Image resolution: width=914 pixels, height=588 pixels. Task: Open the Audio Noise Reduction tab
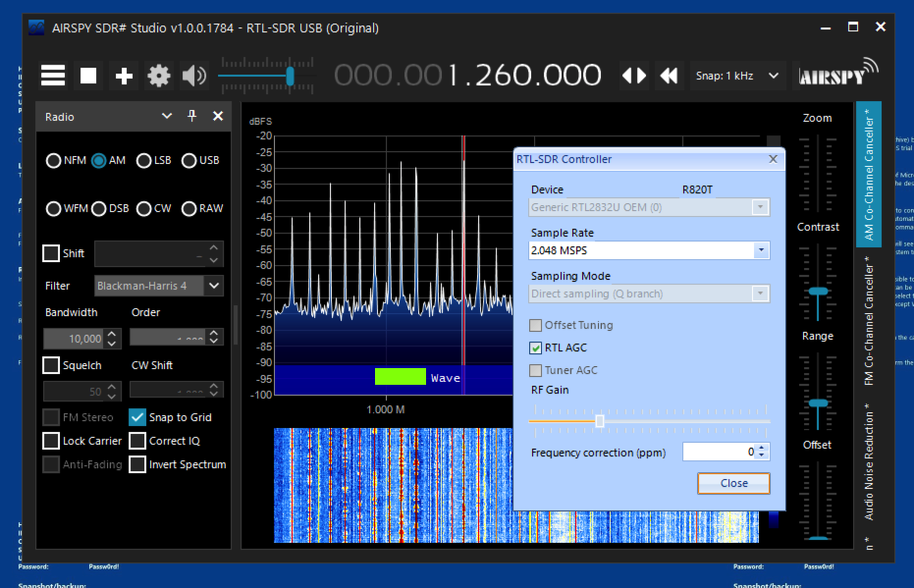(x=868, y=460)
